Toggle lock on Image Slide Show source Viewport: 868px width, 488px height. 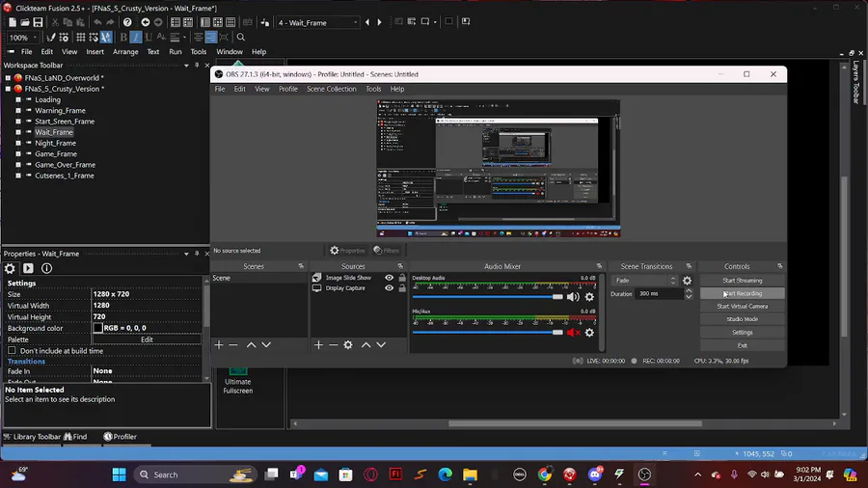click(x=402, y=278)
